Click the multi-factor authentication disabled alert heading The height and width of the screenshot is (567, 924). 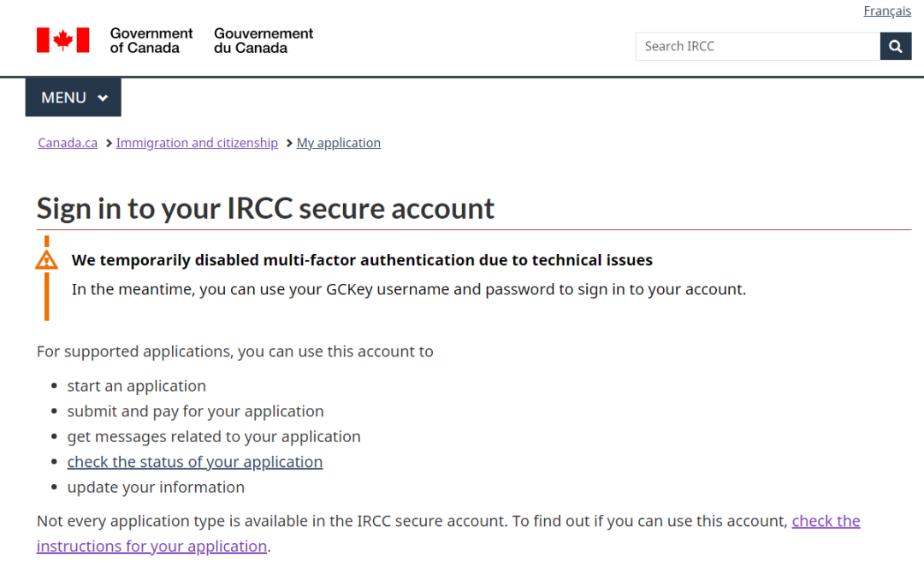tap(362, 260)
